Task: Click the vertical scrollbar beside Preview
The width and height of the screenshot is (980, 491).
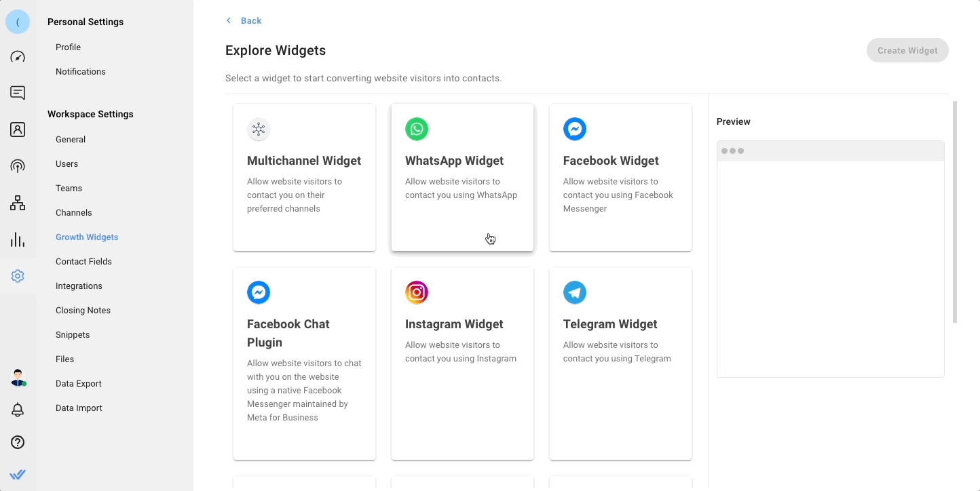Action: click(955, 212)
